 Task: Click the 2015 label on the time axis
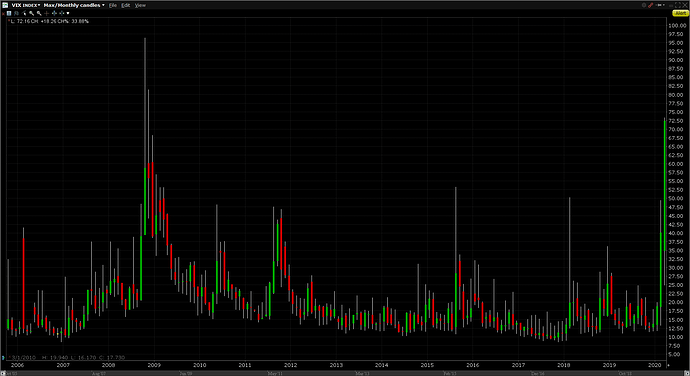[427, 365]
